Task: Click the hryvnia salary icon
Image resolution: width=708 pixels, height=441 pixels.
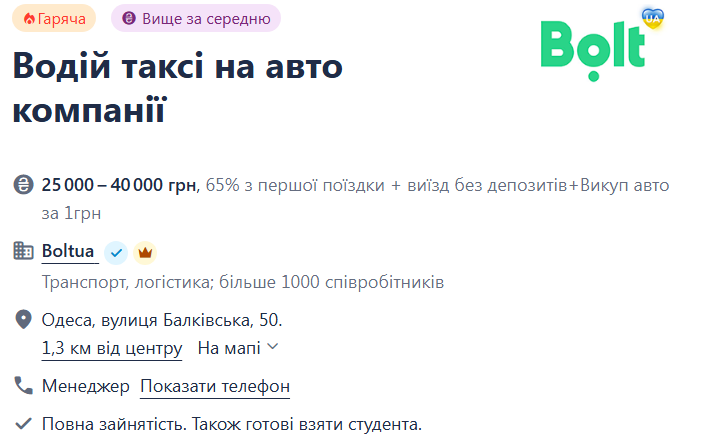Action: pyautogui.click(x=23, y=185)
